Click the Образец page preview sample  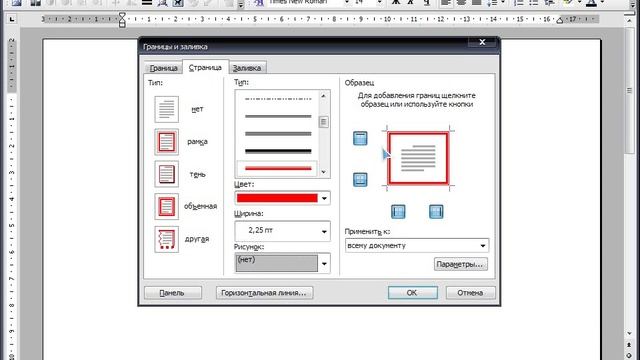[x=418, y=158]
